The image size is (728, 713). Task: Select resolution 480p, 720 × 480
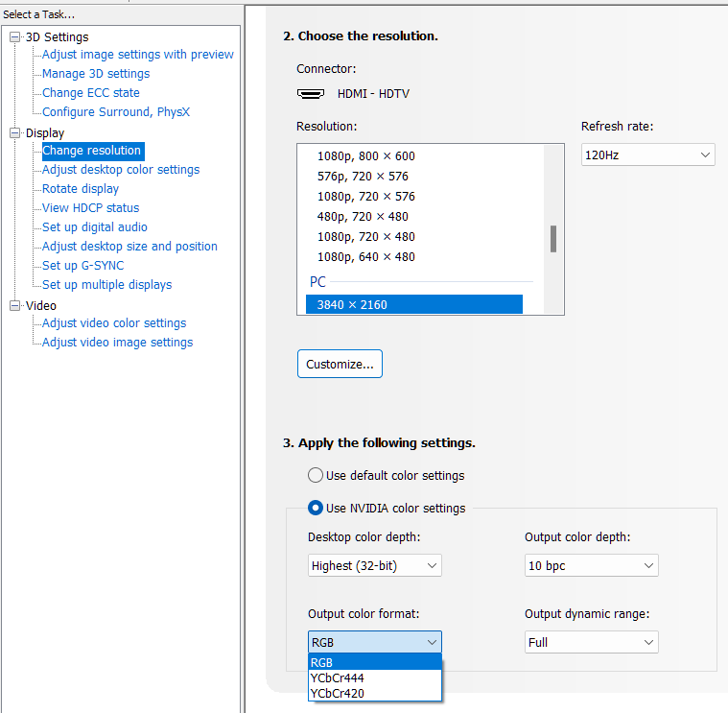pos(363,217)
